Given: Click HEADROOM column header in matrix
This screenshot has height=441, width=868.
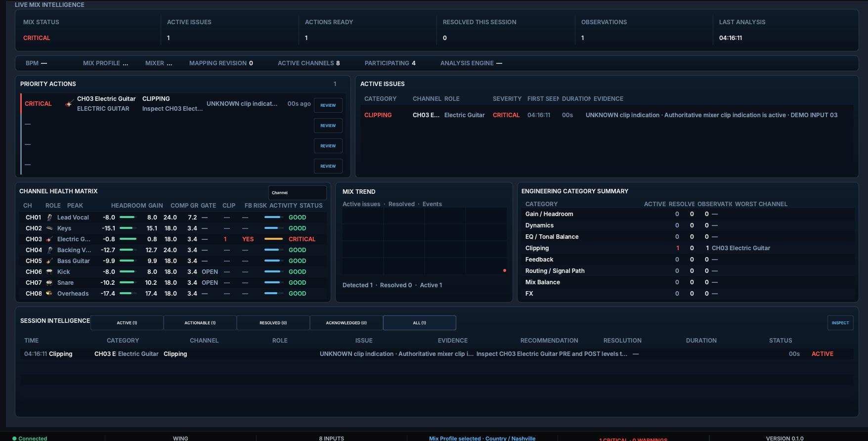Looking at the screenshot, I should [x=129, y=206].
